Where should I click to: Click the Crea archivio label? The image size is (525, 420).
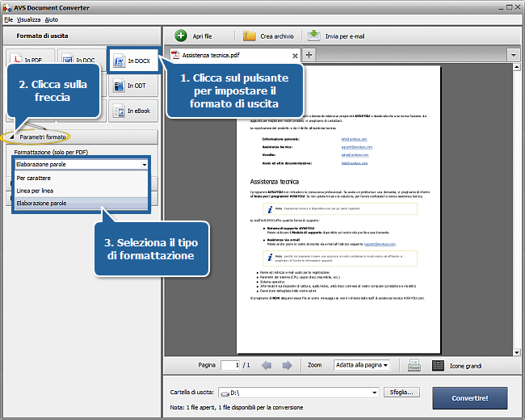[x=277, y=36]
